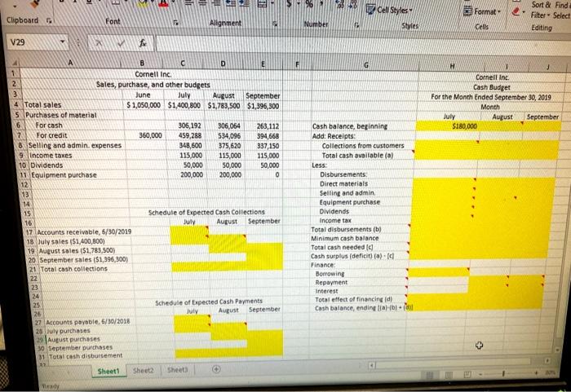571x392 pixels.
Task: Open the Sheet1 tab
Action: click(108, 372)
